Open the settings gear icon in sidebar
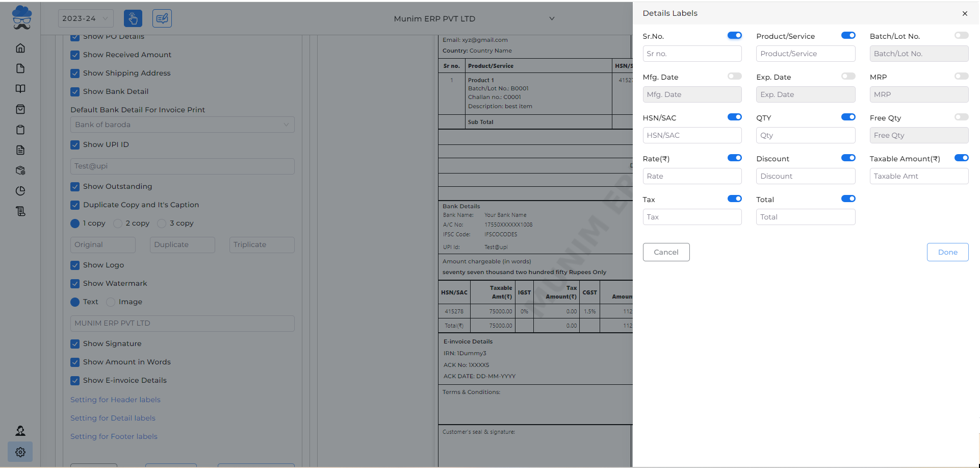980x468 pixels. (20, 452)
